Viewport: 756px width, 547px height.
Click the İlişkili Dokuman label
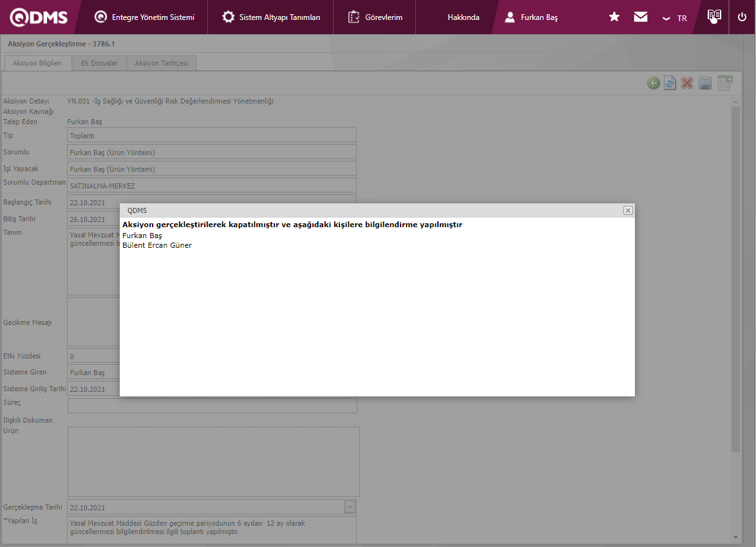click(28, 420)
